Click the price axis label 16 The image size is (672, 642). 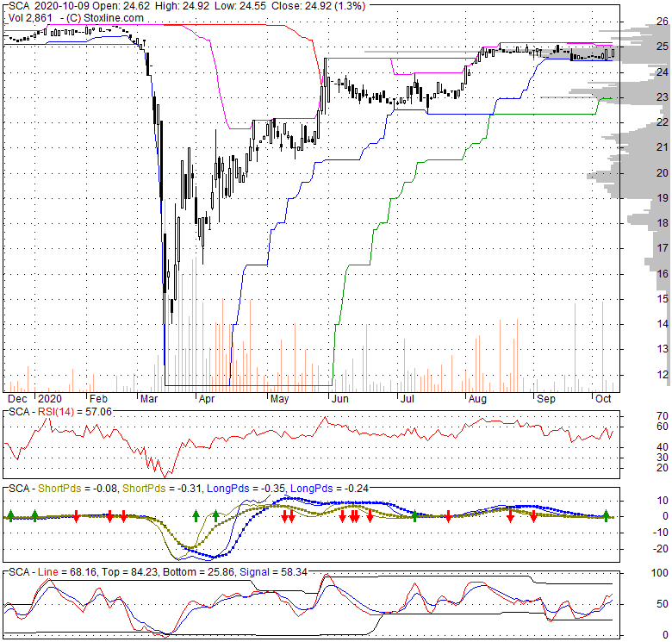click(663, 273)
